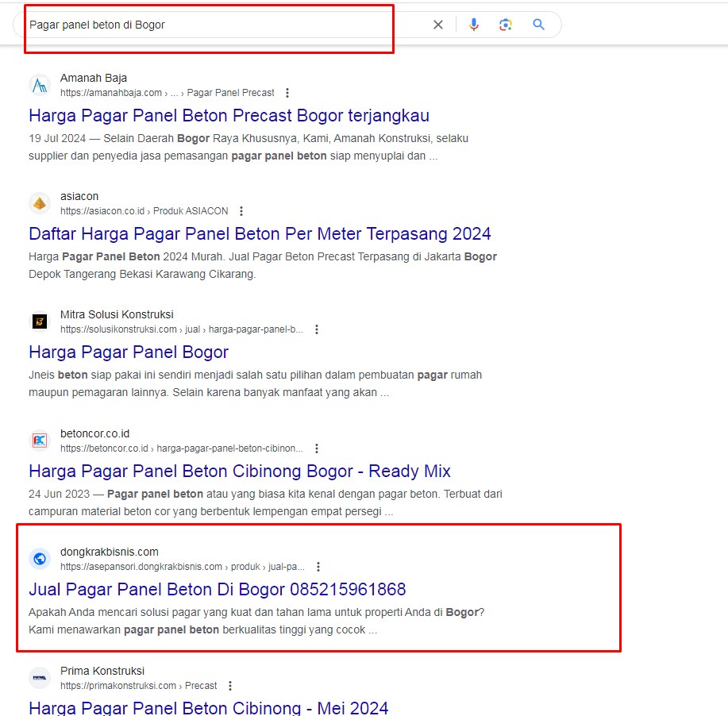Click the asiacon site favicon

40,203
